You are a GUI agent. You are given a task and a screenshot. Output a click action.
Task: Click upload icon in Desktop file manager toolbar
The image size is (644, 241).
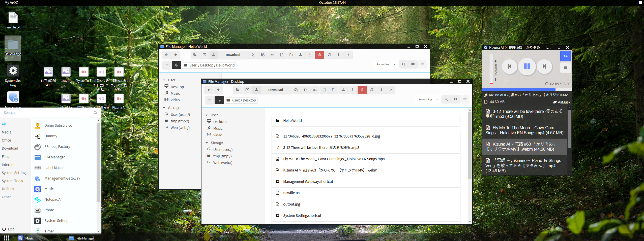pos(343,90)
